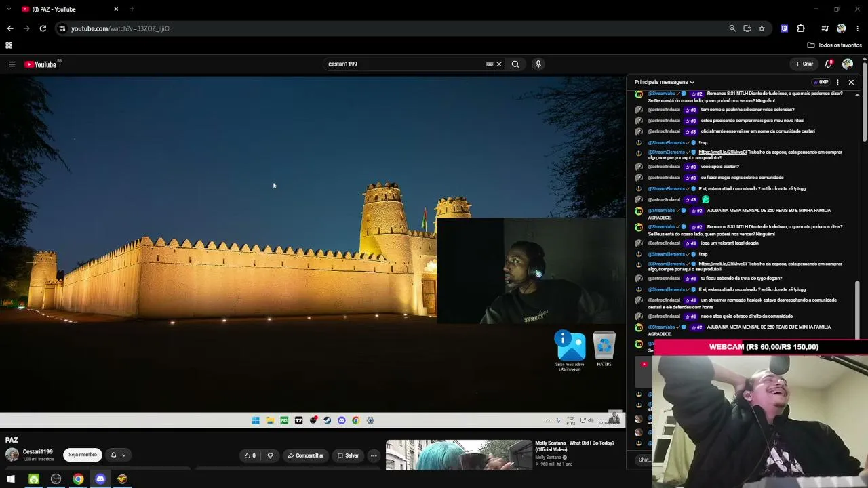The height and width of the screenshot is (488, 868).
Task: Open the browser extensions puzzle icon
Action: [801, 28]
